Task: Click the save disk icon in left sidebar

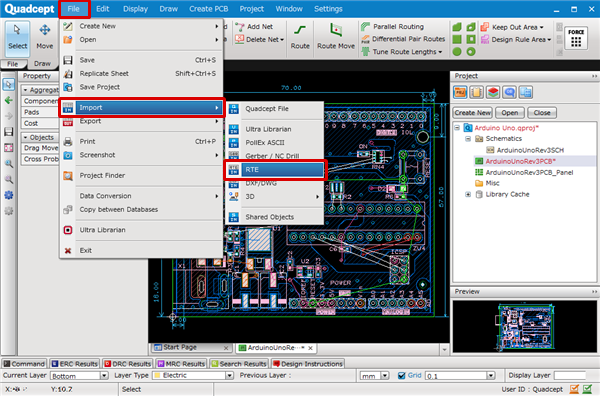Action: tap(8, 132)
